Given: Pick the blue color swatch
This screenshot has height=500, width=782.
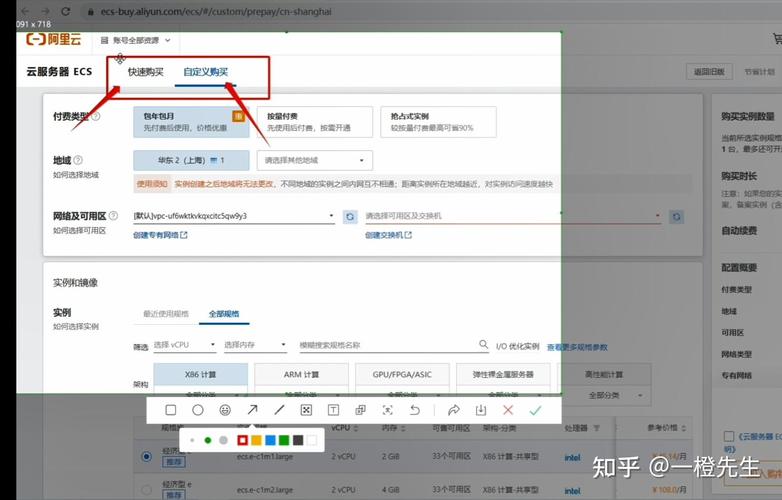Looking at the screenshot, I should 270,440.
